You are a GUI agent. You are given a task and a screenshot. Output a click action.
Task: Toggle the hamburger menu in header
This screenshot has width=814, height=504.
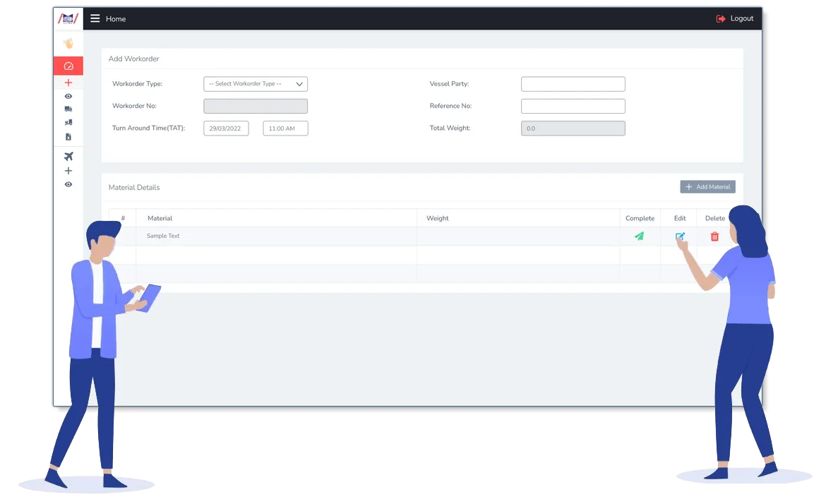[95, 19]
